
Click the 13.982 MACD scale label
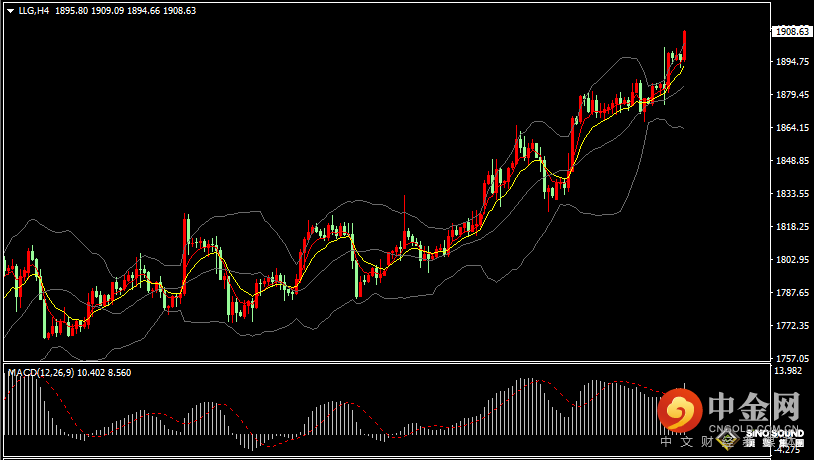tap(788, 371)
